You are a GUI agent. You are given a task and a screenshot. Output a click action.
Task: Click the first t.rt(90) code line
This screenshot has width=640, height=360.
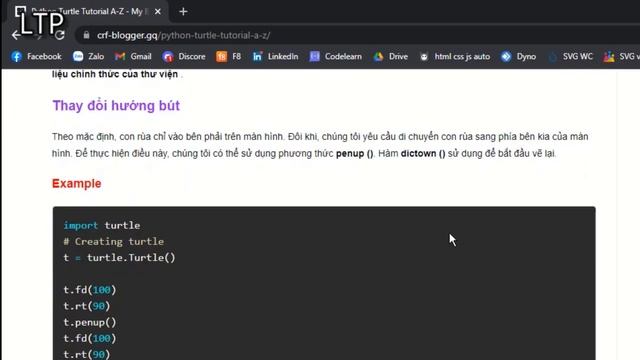[87, 306]
